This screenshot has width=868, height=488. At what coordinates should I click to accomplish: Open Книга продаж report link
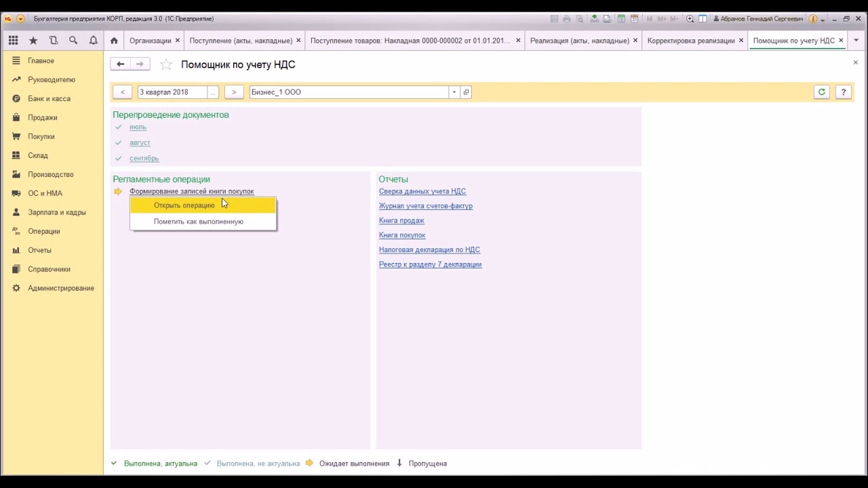coord(401,220)
